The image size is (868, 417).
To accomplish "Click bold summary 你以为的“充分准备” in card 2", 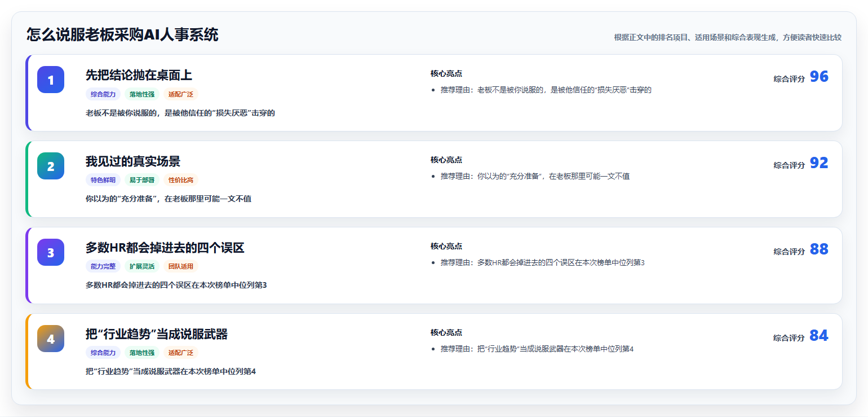I will [169, 199].
